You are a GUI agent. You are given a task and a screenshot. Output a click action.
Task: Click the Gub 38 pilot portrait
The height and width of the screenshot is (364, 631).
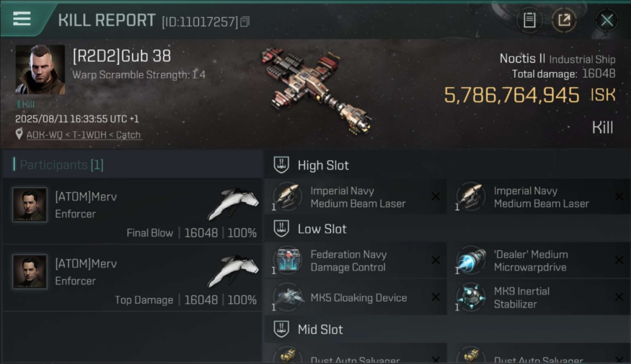click(x=40, y=69)
